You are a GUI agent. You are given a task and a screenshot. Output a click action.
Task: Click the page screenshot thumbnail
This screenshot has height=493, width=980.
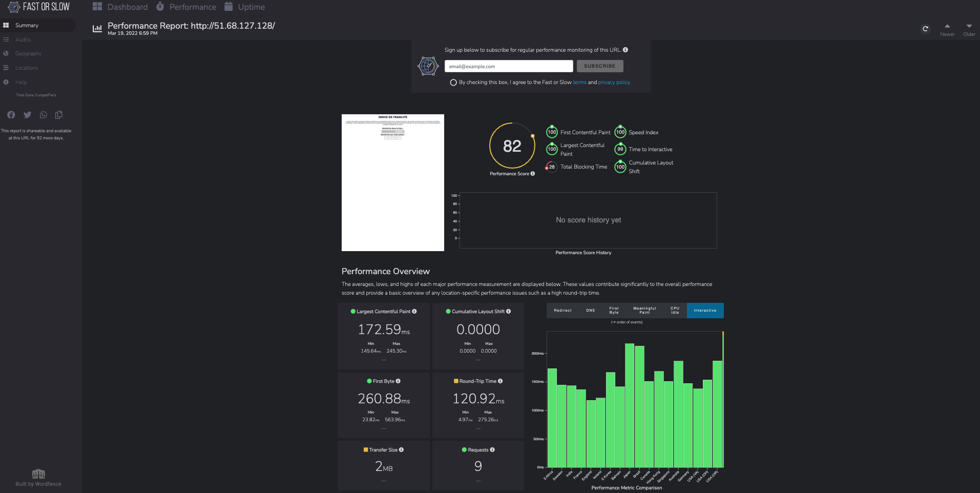(393, 182)
